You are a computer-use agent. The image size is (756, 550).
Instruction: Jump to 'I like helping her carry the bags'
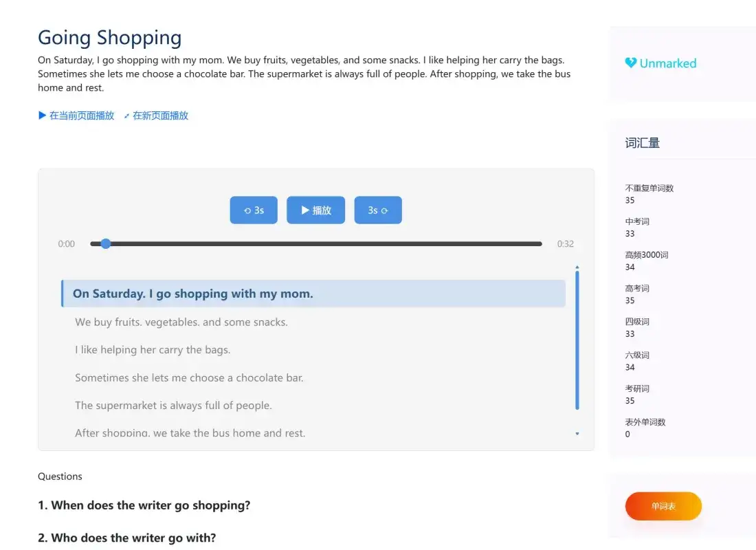[153, 350]
